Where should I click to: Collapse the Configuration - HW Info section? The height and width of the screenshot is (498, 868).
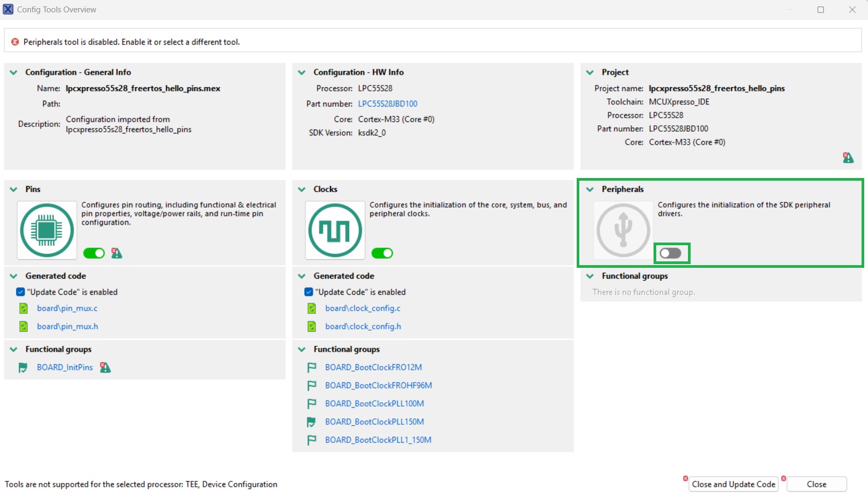pyautogui.click(x=302, y=73)
